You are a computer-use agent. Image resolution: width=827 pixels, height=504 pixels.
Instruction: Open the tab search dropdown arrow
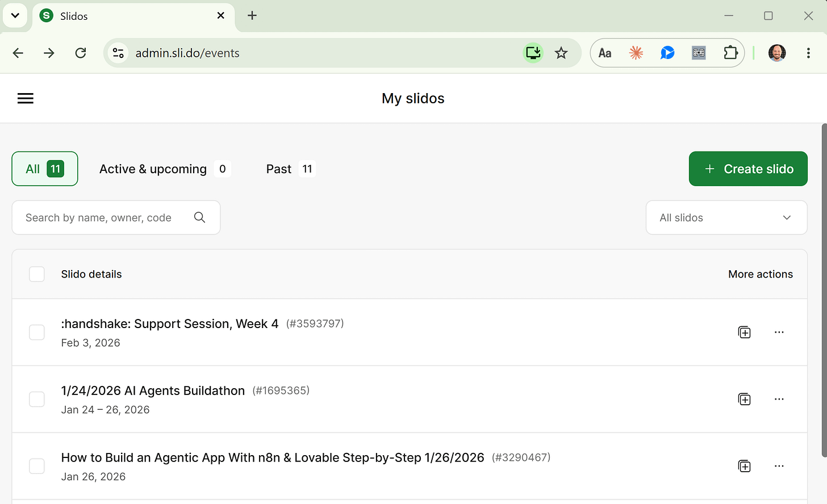tap(15, 15)
